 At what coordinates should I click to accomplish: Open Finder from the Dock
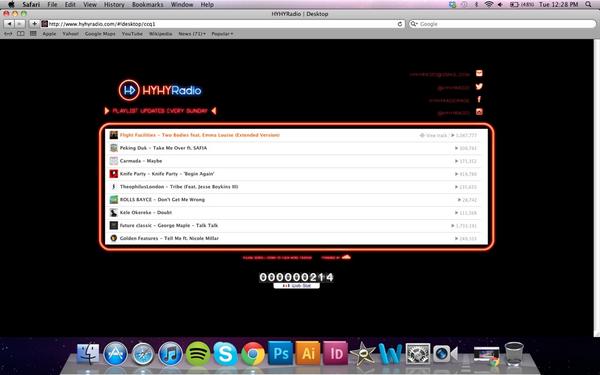[88, 353]
